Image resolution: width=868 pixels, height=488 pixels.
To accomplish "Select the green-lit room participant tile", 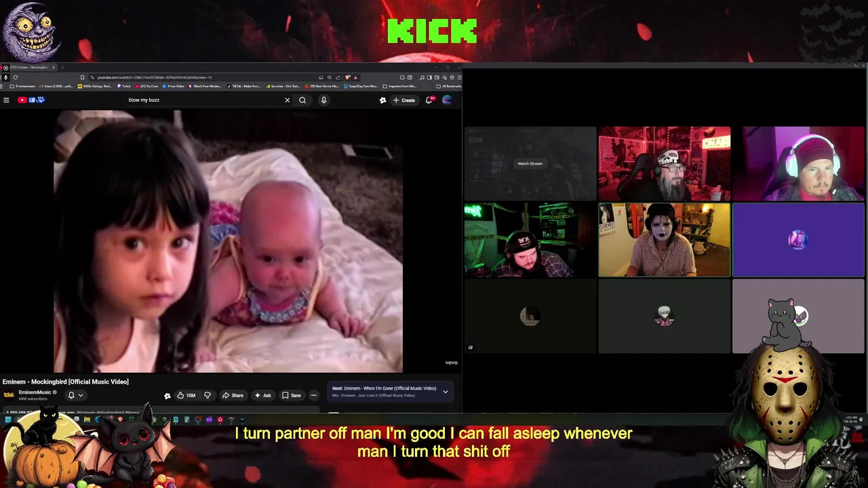I will click(x=530, y=240).
